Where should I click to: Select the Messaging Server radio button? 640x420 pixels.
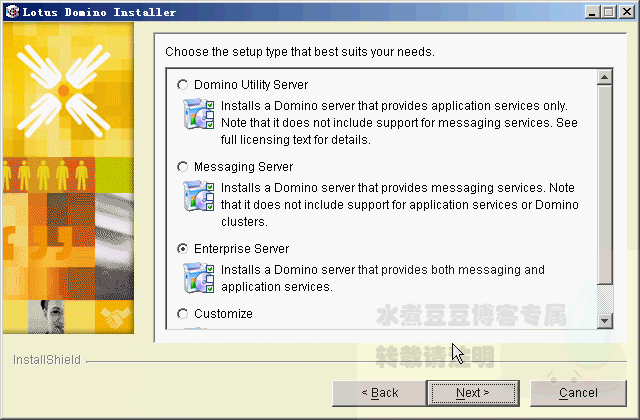pyautogui.click(x=182, y=167)
